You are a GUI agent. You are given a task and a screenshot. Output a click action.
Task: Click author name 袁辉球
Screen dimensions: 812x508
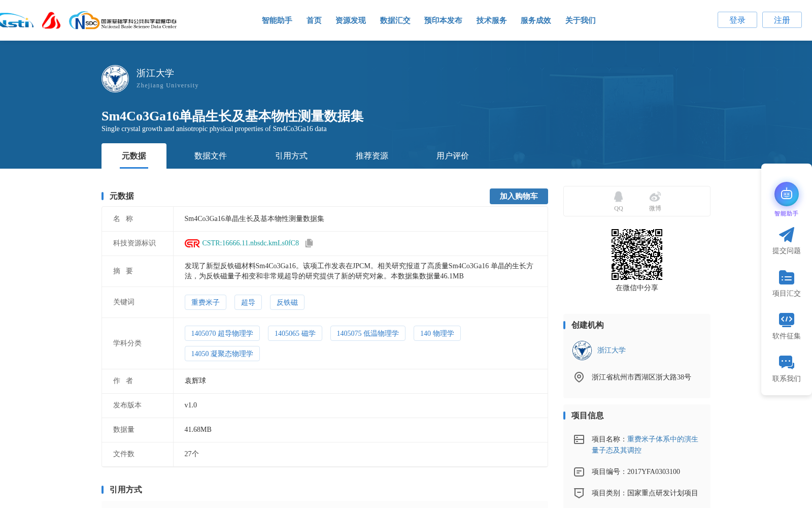pyautogui.click(x=195, y=381)
